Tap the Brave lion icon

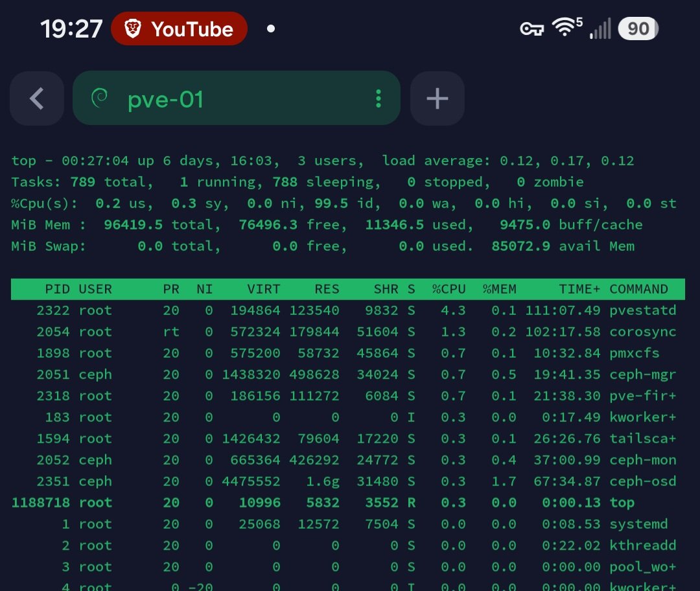click(x=133, y=29)
